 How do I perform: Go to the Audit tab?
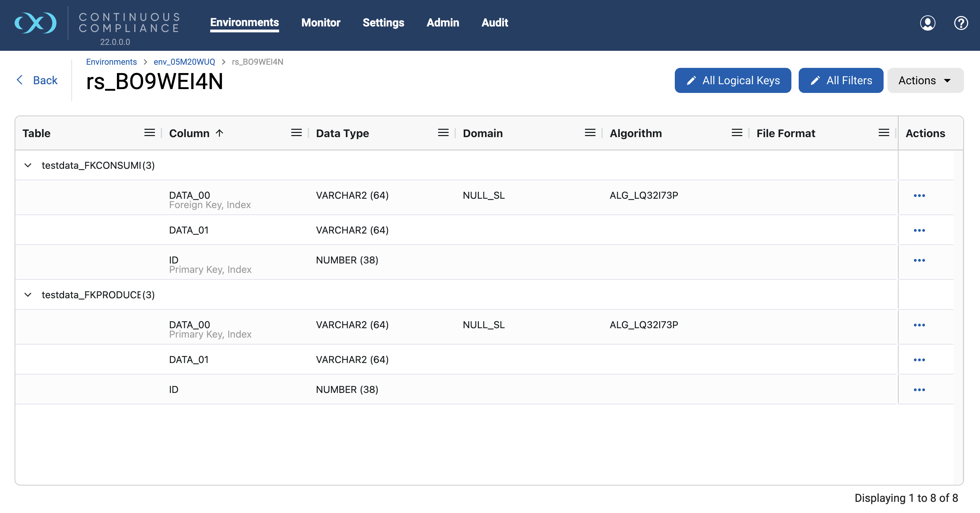495,23
